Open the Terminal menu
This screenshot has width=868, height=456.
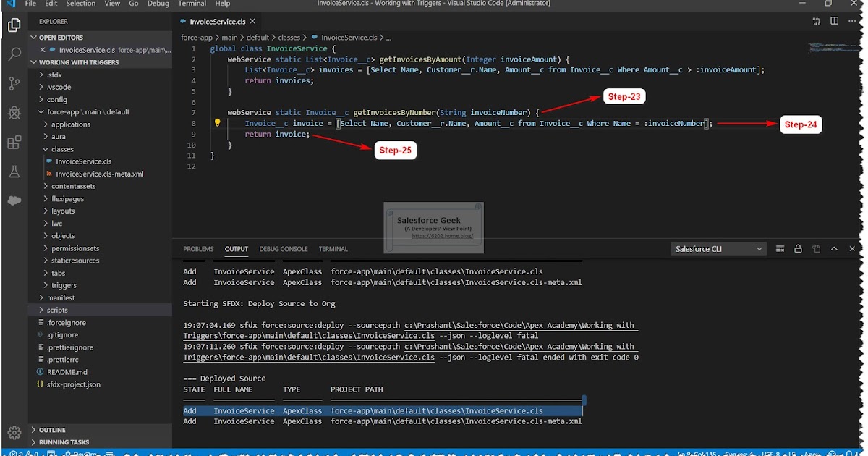click(x=192, y=4)
